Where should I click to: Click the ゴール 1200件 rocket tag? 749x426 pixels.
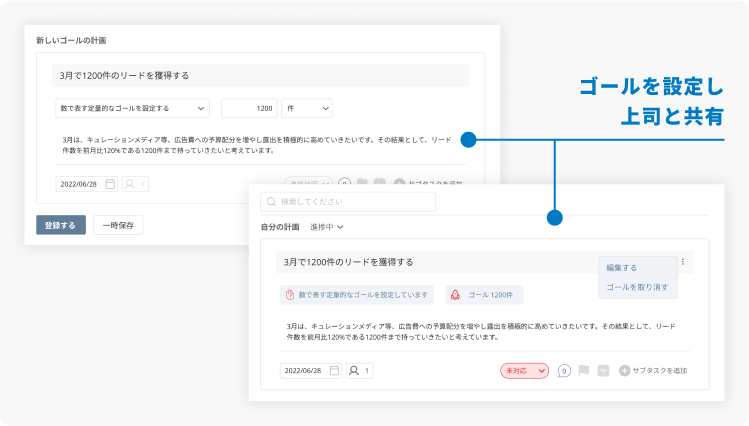[484, 295]
